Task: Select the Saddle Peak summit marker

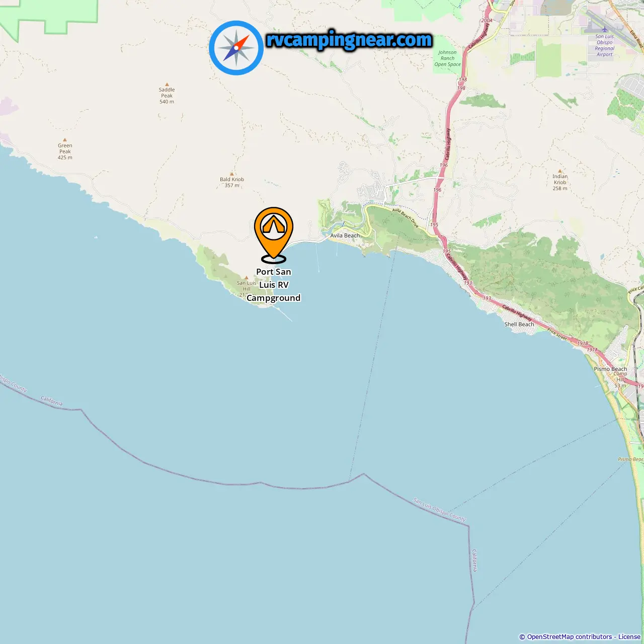Action: tap(167, 85)
